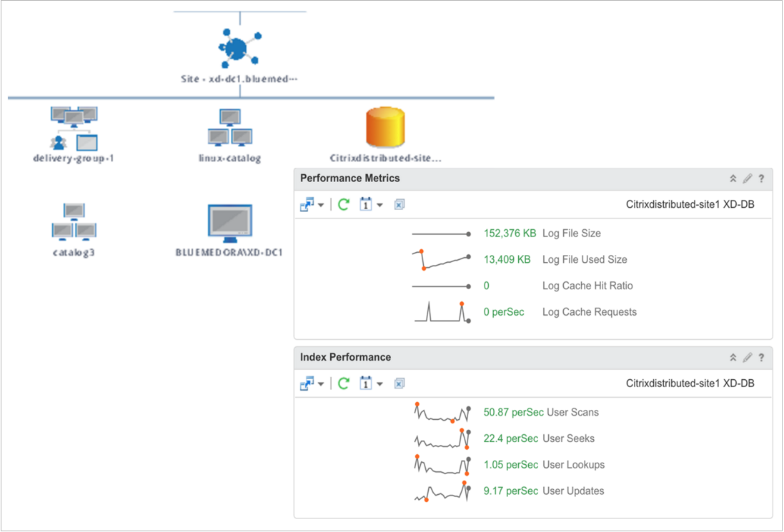The width and height of the screenshot is (784, 532).
Task: Click the Log Cache Requests sparkline
Action: pos(442,312)
